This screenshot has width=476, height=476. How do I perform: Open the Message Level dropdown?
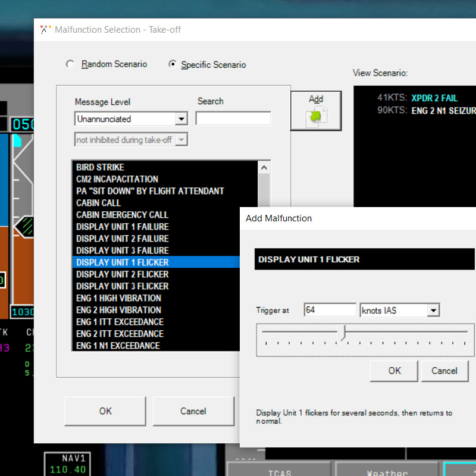click(x=181, y=119)
